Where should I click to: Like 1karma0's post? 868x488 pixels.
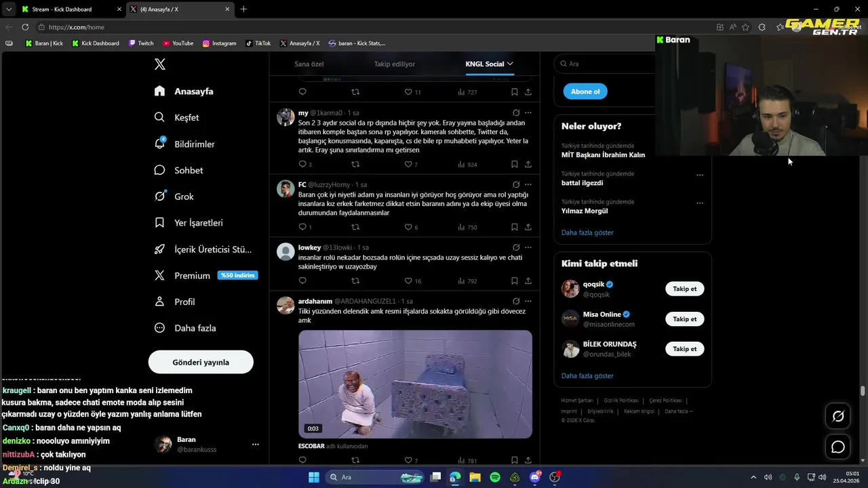tap(408, 164)
